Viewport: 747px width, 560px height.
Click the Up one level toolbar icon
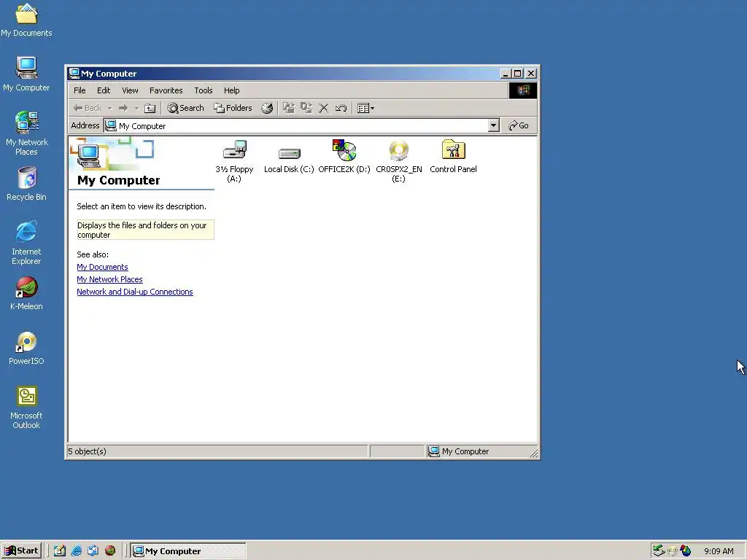(x=150, y=108)
